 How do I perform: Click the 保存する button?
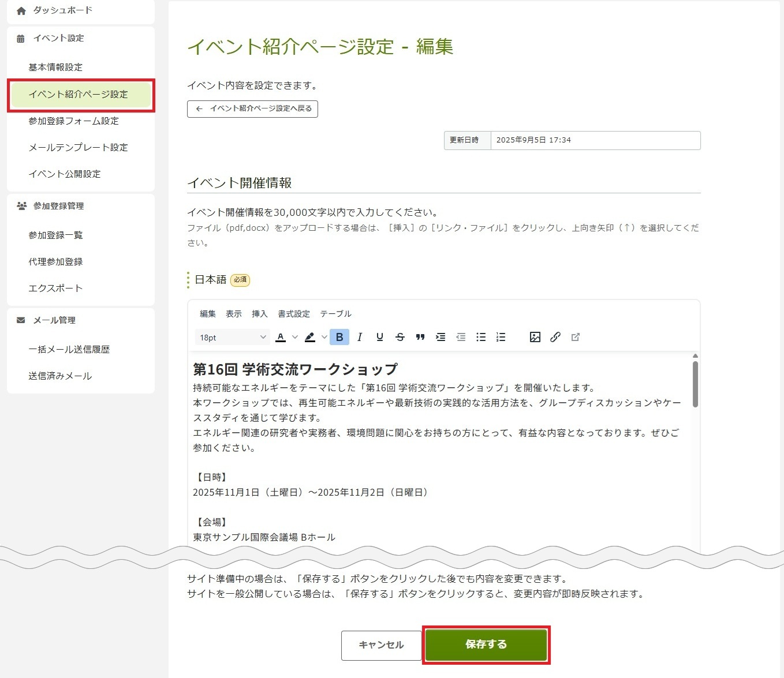pos(486,645)
